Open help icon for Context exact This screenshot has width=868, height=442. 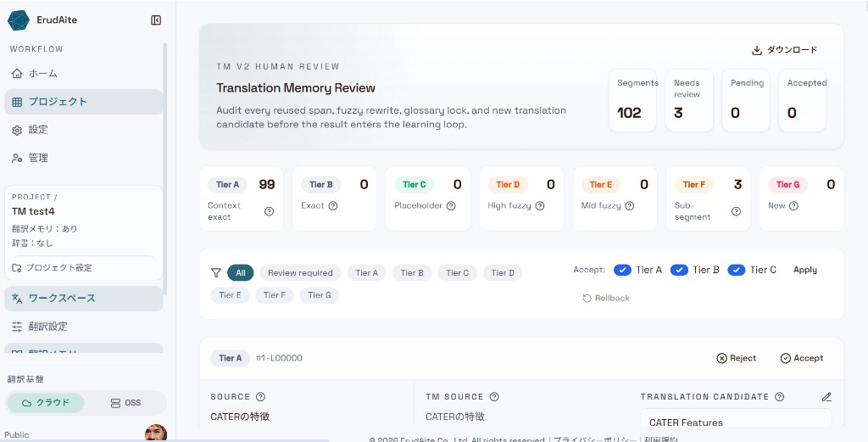(269, 211)
